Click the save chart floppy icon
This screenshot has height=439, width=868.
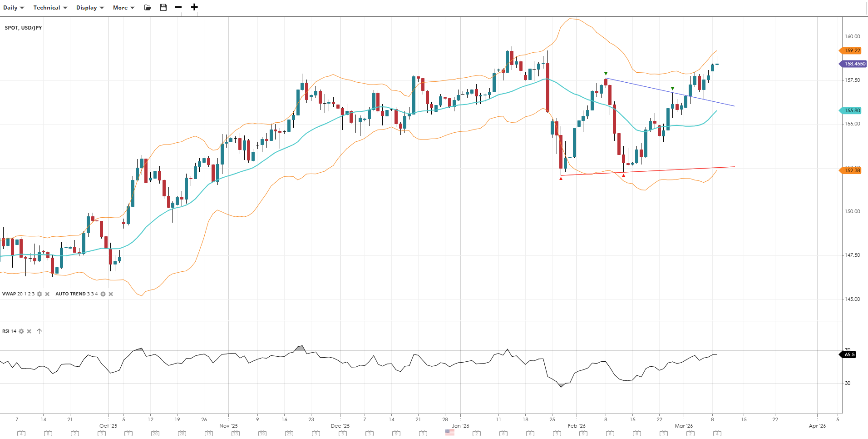click(x=163, y=7)
